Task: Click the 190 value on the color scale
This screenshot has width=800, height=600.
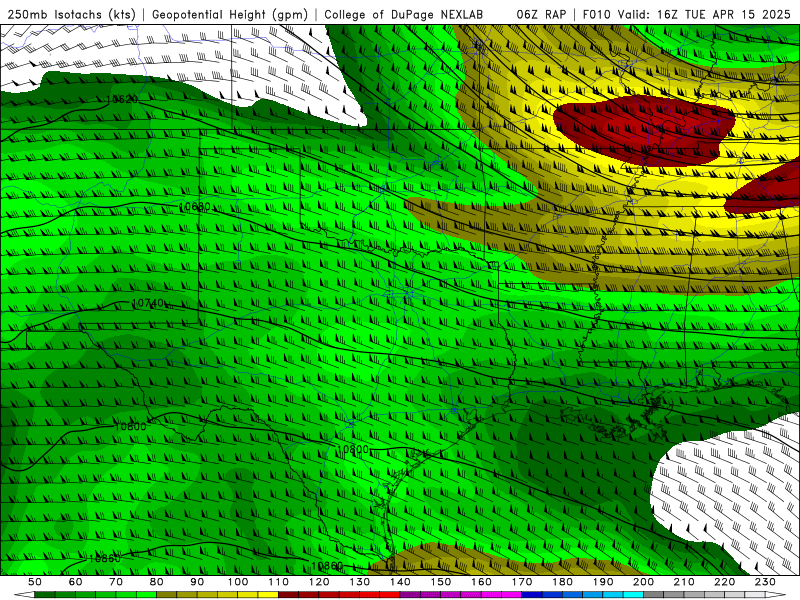Action: pos(603,582)
